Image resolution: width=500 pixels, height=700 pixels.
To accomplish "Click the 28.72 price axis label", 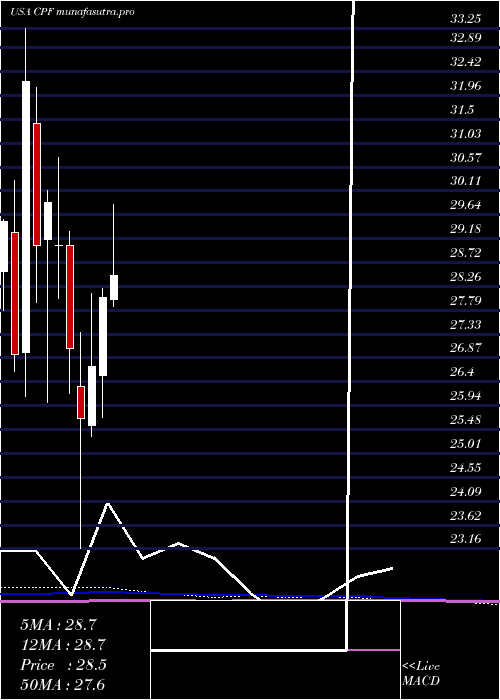I will (465, 253).
